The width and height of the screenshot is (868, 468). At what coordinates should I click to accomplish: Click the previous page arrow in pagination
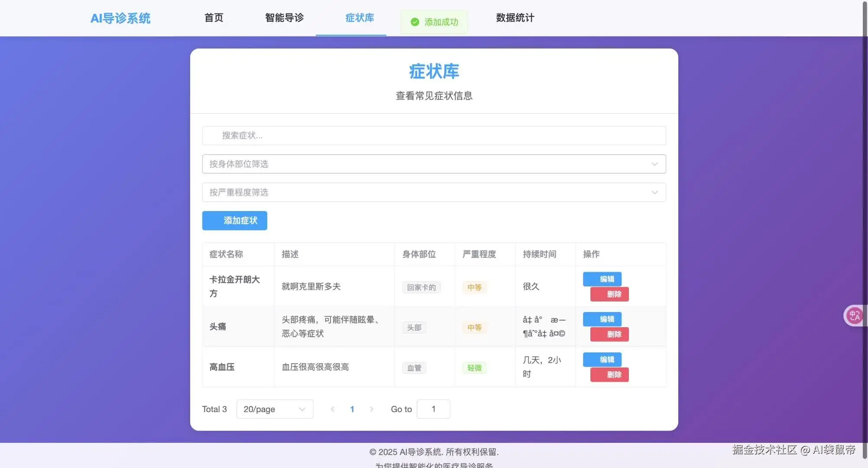point(333,409)
